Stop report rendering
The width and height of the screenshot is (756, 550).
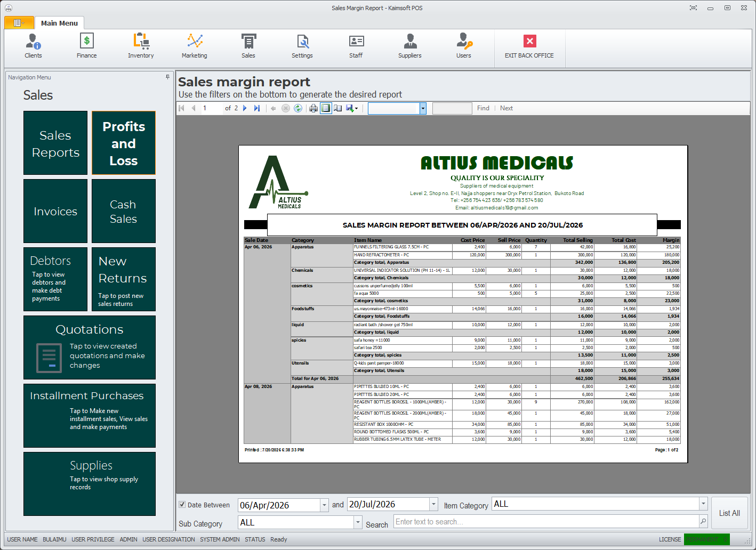pos(286,108)
